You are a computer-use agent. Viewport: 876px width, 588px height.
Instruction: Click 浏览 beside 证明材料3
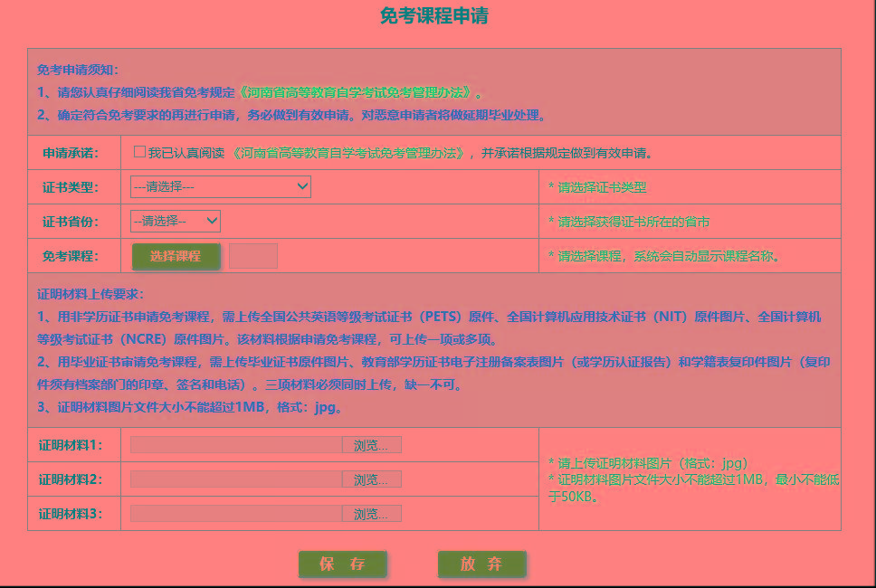pyautogui.click(x=371, y=513)
